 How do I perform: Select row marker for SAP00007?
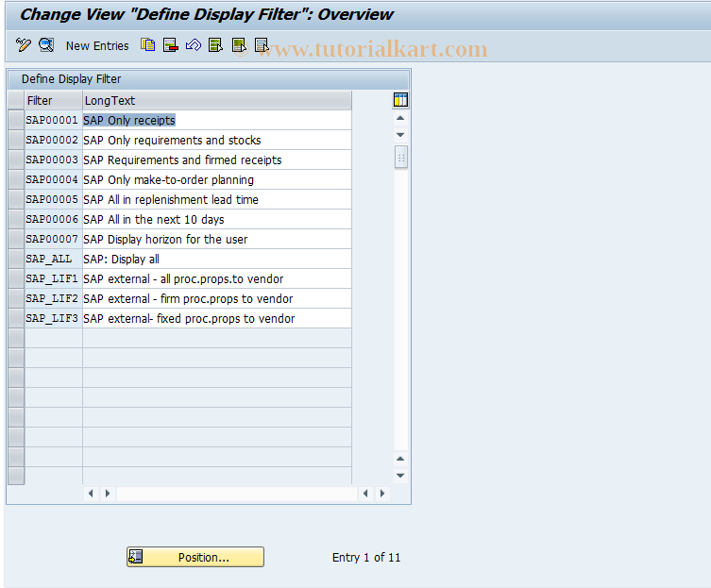pos(16,240)
